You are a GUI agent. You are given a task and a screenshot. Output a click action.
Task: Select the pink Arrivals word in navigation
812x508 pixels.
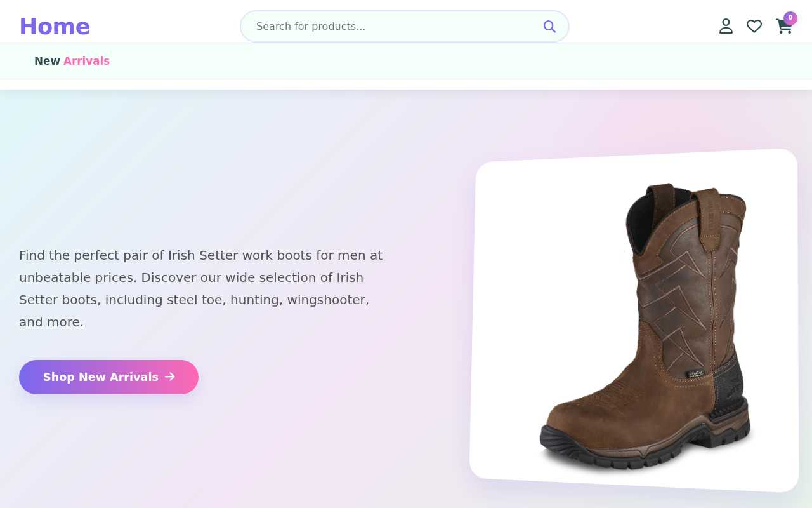click(x=86, y=61)
